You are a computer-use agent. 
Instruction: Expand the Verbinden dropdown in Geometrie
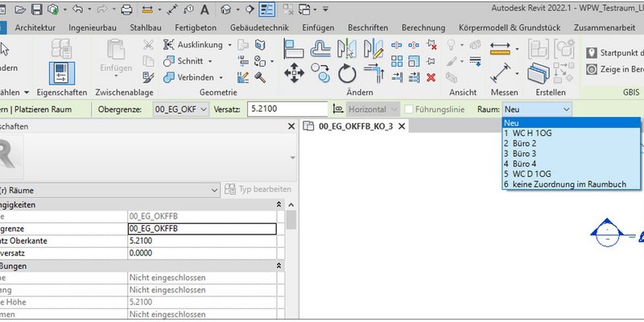pos(221,77)
